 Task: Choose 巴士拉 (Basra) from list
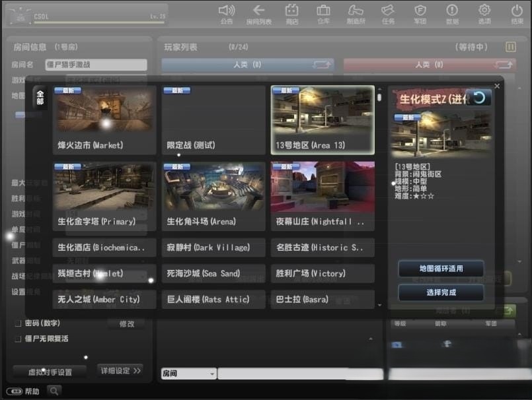[x=323, y=299]
